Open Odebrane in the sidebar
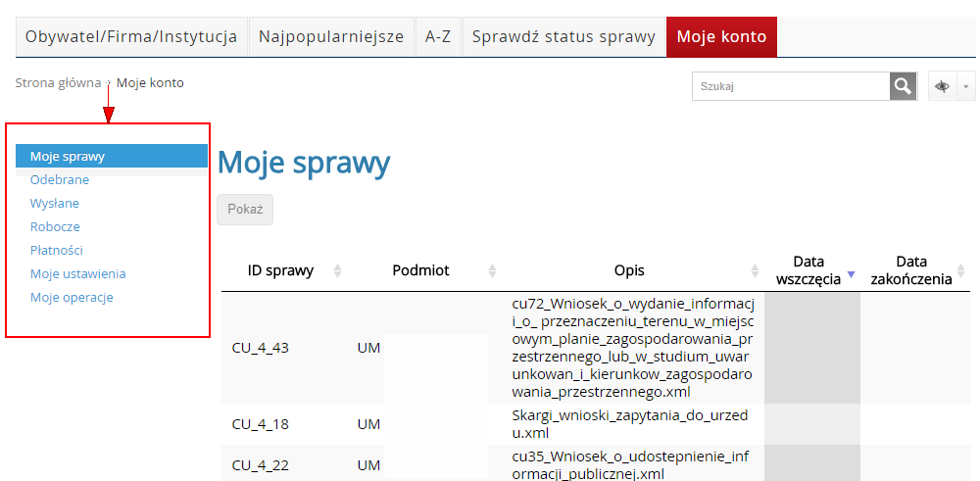980x481 pixels. (x=60, y=180)
